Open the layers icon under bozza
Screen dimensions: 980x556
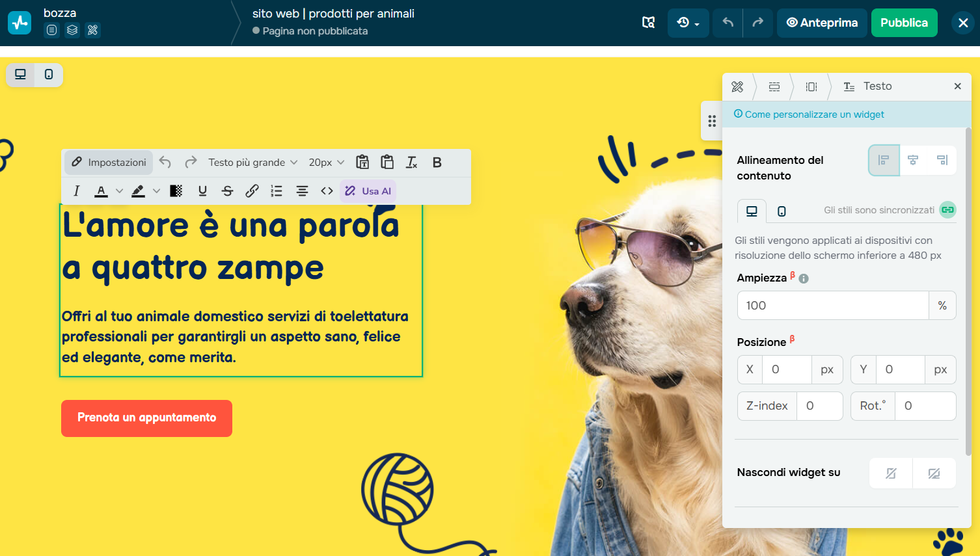[72, 30]
